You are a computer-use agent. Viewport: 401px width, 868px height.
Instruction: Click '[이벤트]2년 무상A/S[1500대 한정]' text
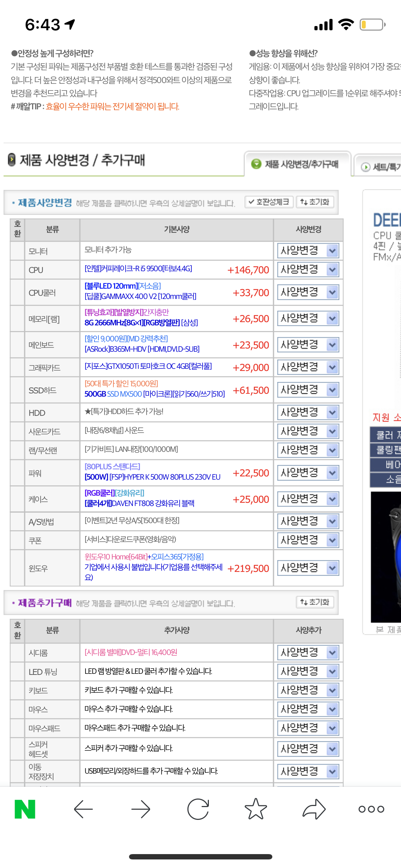[x=132, y=521]
